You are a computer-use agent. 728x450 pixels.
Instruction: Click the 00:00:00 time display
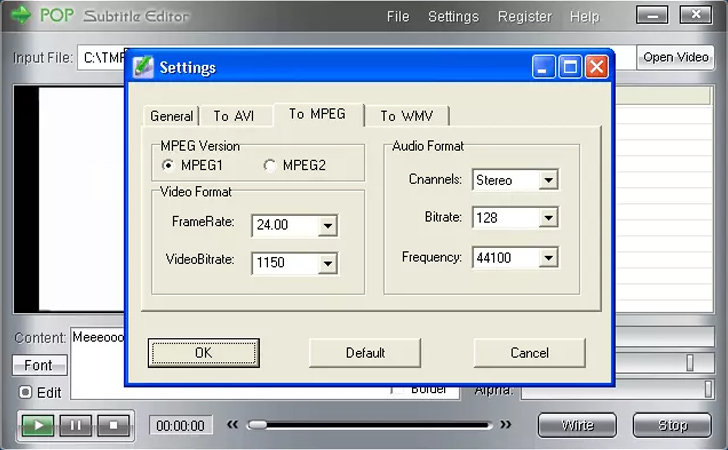tap(180, 425)
